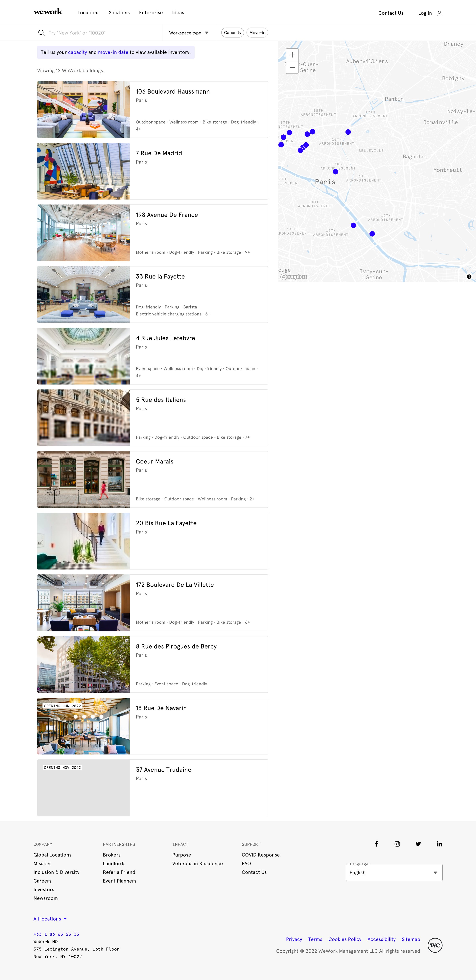The image size is (476, 980).
Task: Go to Global Locations footer link
Action: 53,855
